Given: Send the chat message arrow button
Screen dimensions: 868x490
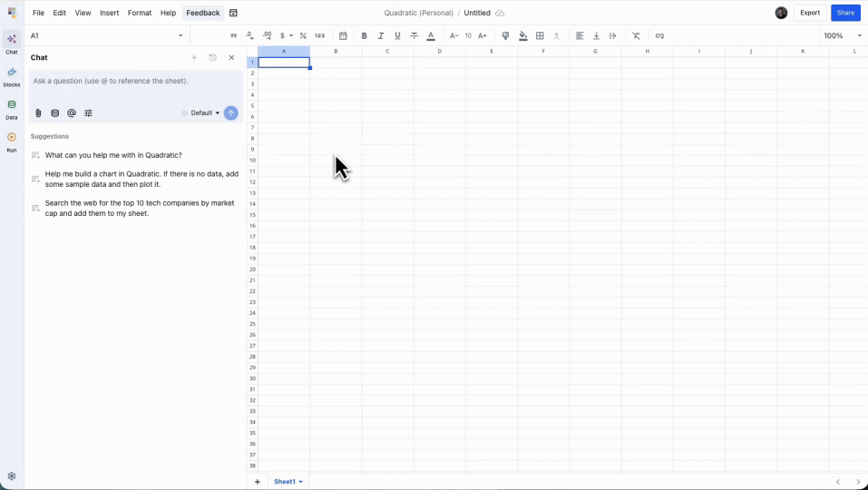Looking at the screenshot, I should tap(231, 113).
